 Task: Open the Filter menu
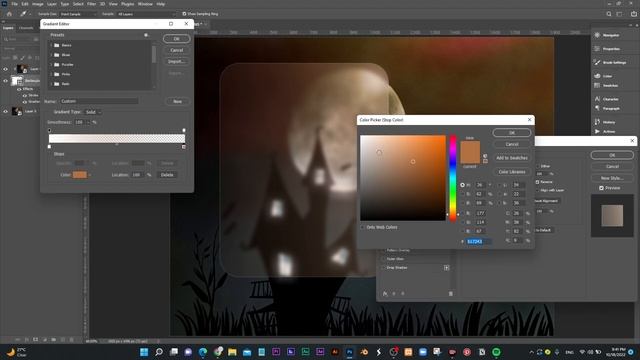coord(91,4)
